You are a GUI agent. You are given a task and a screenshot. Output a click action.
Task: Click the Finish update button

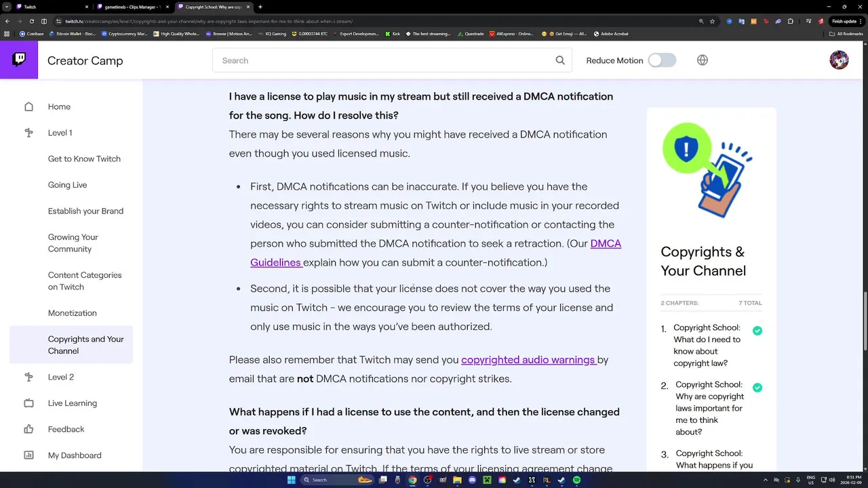click(846, 21)
